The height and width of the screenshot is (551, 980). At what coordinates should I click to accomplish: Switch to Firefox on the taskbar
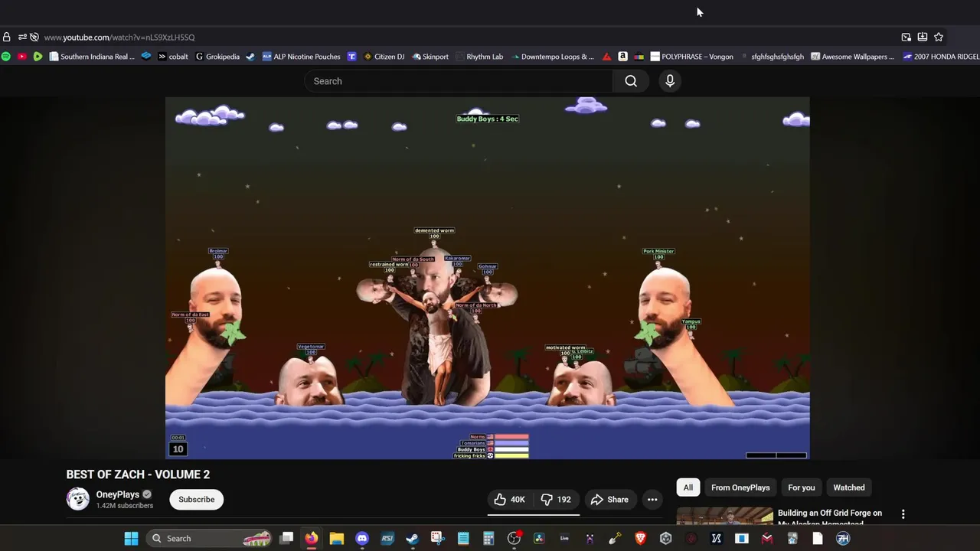(x=312, y=539)
